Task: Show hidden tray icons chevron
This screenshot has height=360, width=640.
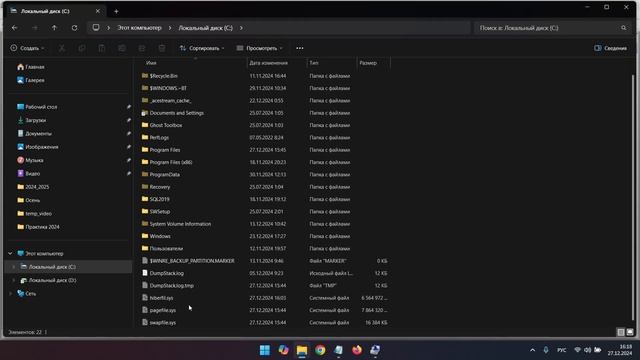Action: (532, 350)
